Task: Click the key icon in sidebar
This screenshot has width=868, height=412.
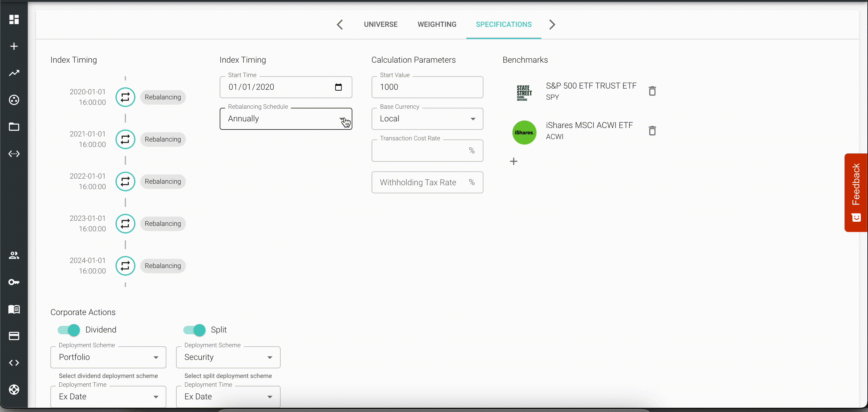Action: 14,282
